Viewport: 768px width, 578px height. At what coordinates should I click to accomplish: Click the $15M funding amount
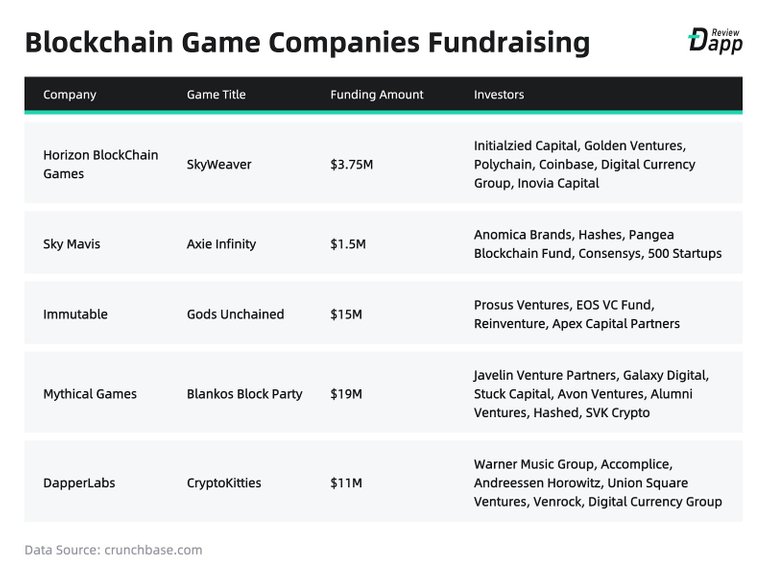[346, 314]
